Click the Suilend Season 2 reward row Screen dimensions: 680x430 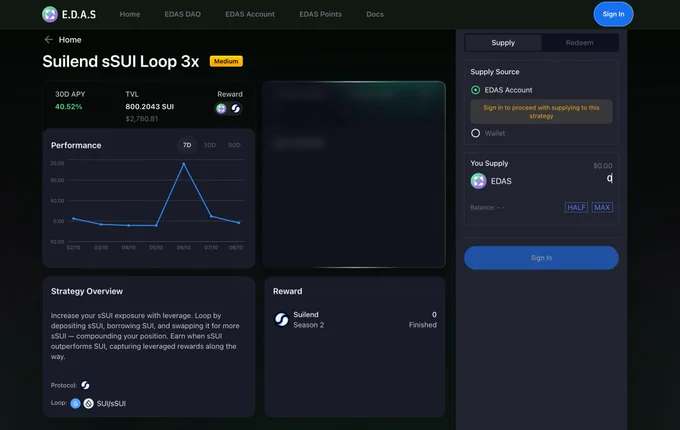coord(355,319)
